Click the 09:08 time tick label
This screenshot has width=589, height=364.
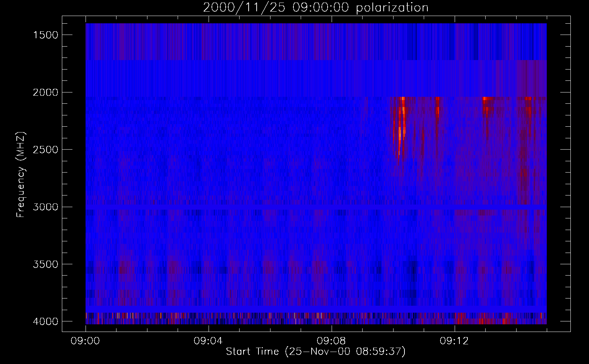332,341
